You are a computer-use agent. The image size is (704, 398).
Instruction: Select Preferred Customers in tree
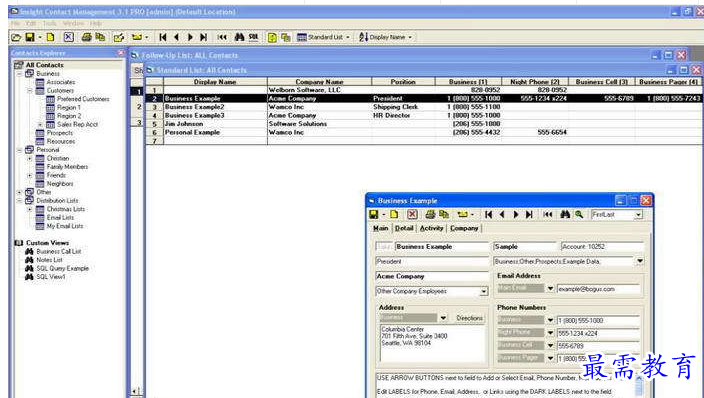(x=83, y=99)
